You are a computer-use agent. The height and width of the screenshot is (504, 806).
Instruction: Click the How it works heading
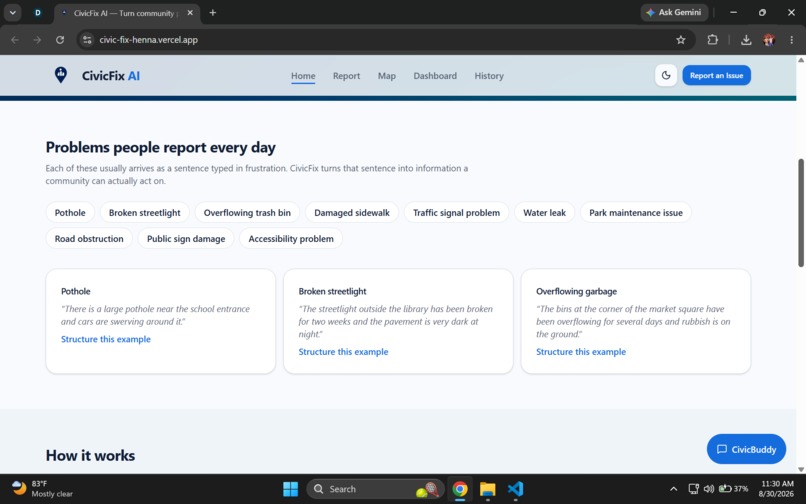click(x=90, y=455)
